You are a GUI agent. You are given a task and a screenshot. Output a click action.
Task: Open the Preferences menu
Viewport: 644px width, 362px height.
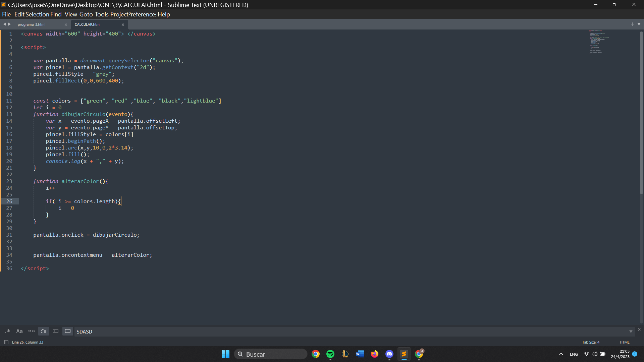pyautogui.click(x=143, y=14)
